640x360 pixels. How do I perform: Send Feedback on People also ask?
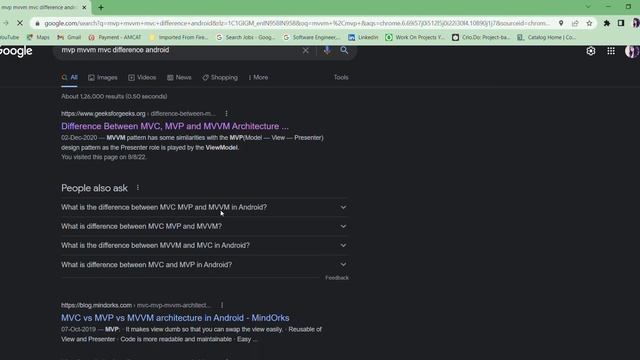(337, 278)
